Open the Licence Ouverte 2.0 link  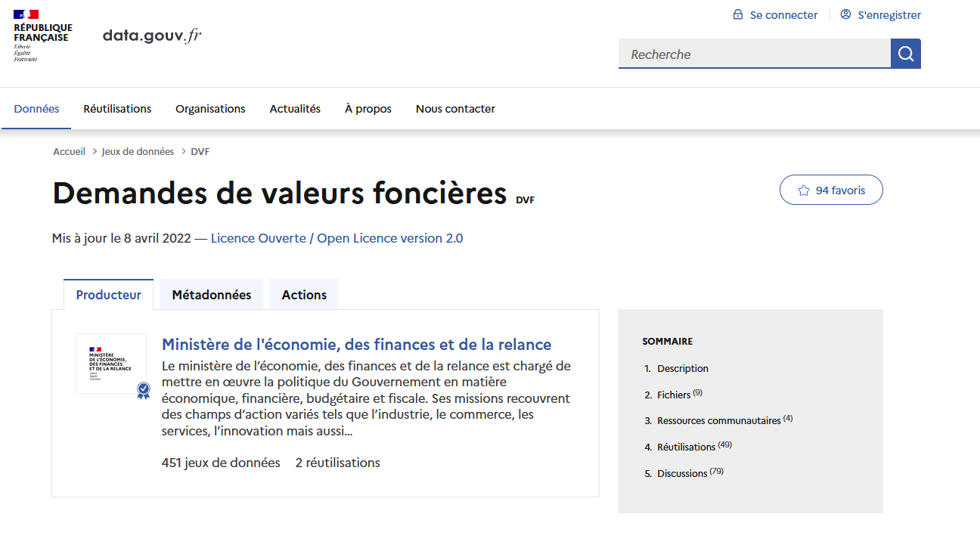click(x=336, y=238)
